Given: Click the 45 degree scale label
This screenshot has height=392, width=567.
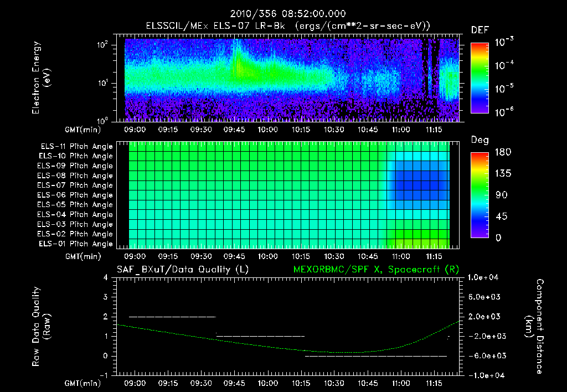Looking at the screenshot, I should pyautogui.click(x=502, y=216).
